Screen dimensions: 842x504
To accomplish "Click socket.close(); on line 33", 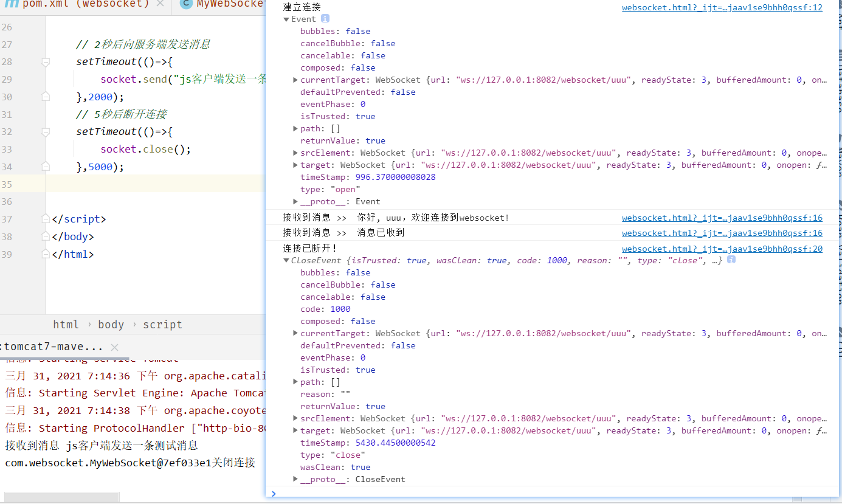I will tap(146, 149).
